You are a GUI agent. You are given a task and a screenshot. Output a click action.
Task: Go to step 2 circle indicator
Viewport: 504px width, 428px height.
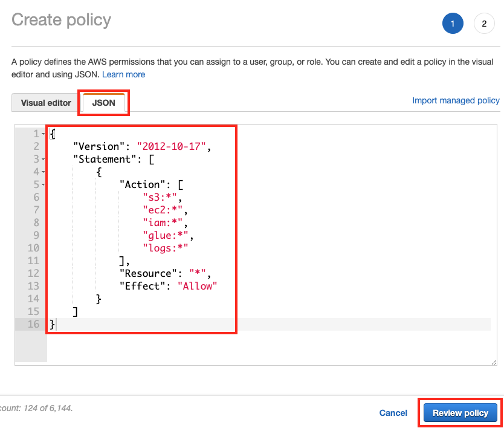[484, 24]
